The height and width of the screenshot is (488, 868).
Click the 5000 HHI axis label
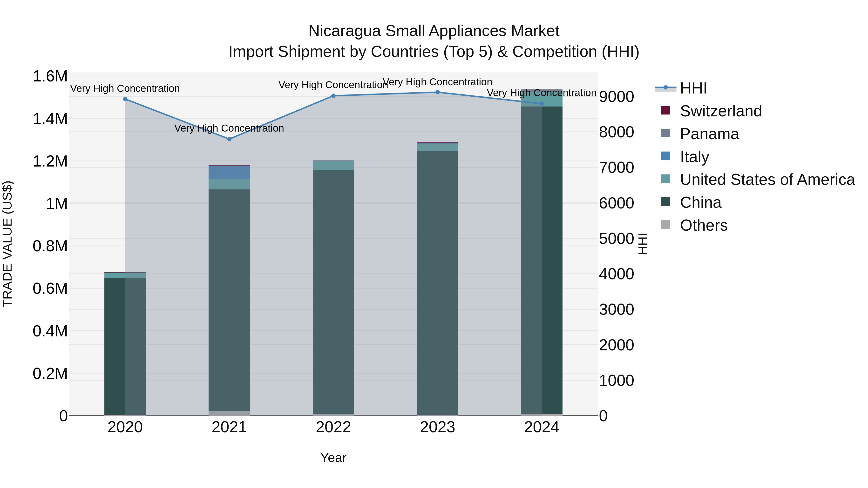[616, 238]
